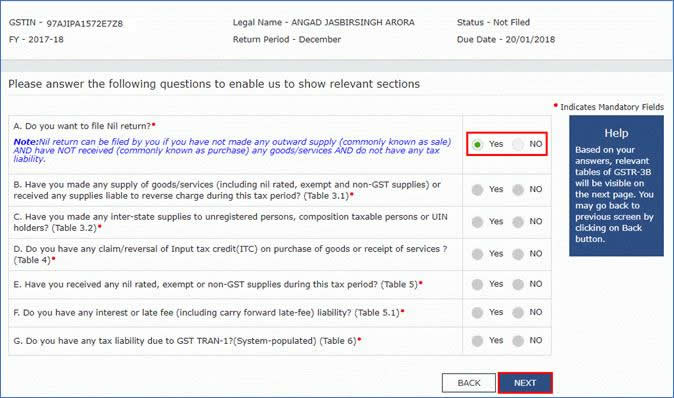Image resolution: width=674 pixels, height=398 pixels.
Task: Choose NO for GST TRAN-1 tax liability
Action: click(518, 341)
